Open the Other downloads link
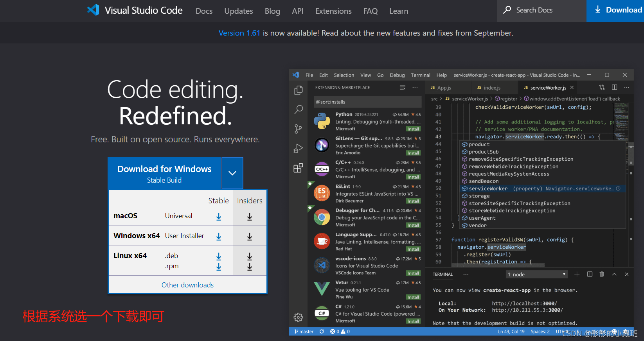This screenshot has height=341, width=644. click(x=187, y=285)
